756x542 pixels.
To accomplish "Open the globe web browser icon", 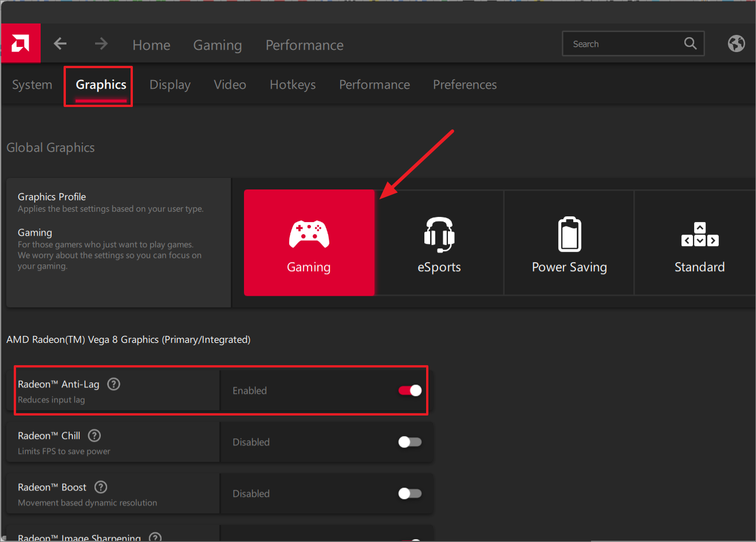I will pyautogui.click(x=736, y=43).
